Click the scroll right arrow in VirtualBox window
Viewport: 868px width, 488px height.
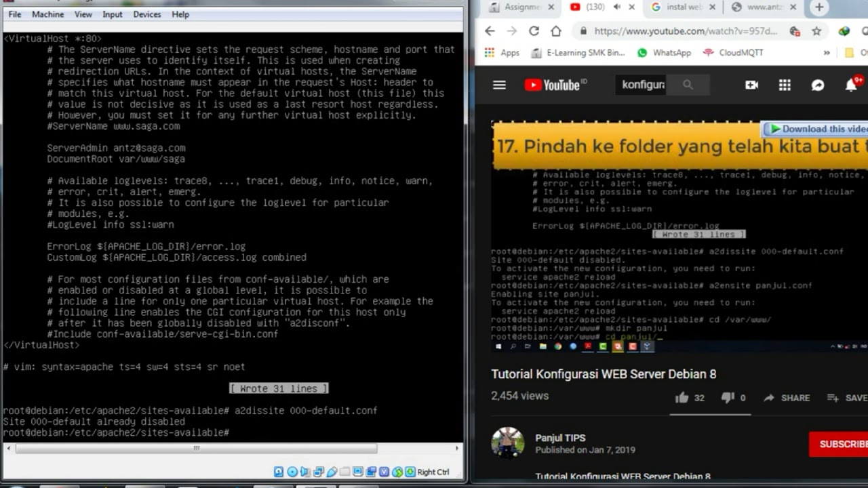[457, 448]
